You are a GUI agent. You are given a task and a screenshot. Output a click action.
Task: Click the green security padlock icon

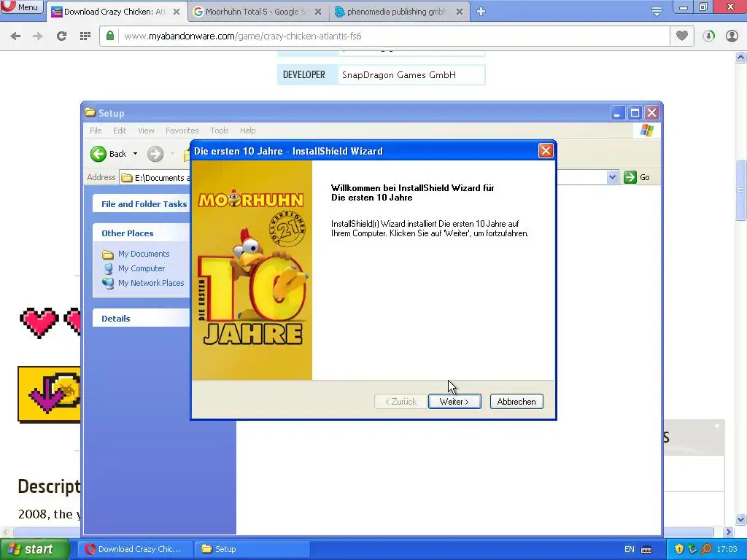(x=110, y=36)
